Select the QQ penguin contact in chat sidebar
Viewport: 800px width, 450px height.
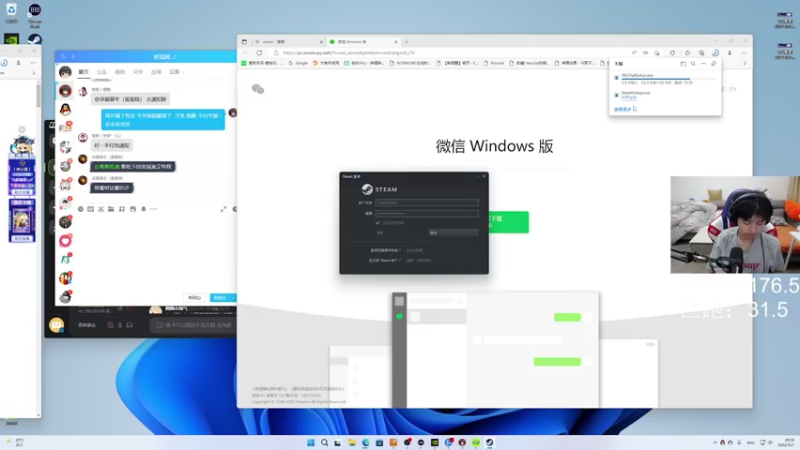click(x=65, y=109)
